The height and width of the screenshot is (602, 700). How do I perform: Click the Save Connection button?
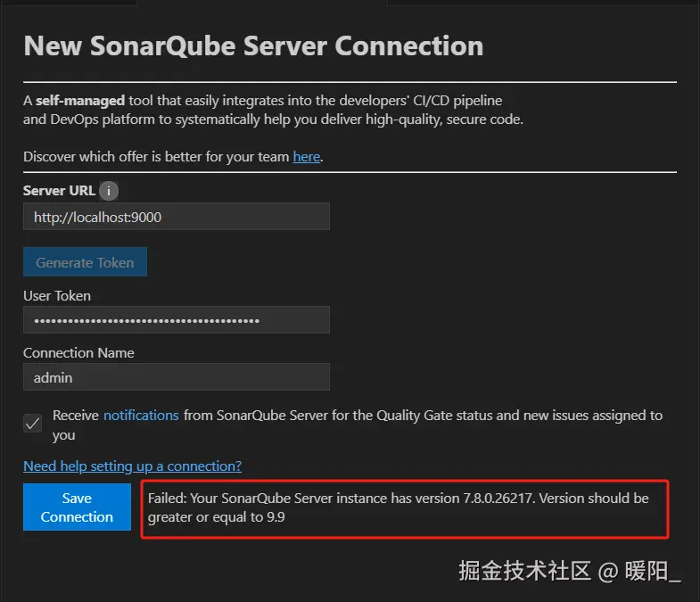(x=77, y=507)
